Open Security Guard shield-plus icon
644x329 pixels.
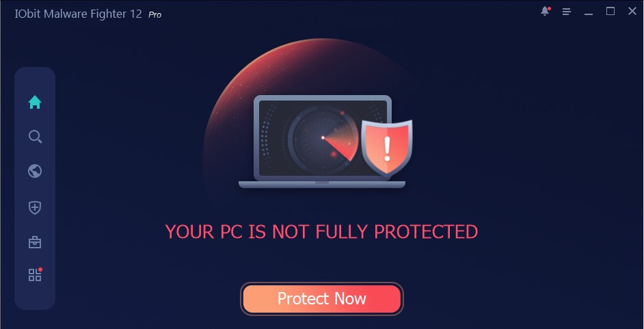[35, 208]
